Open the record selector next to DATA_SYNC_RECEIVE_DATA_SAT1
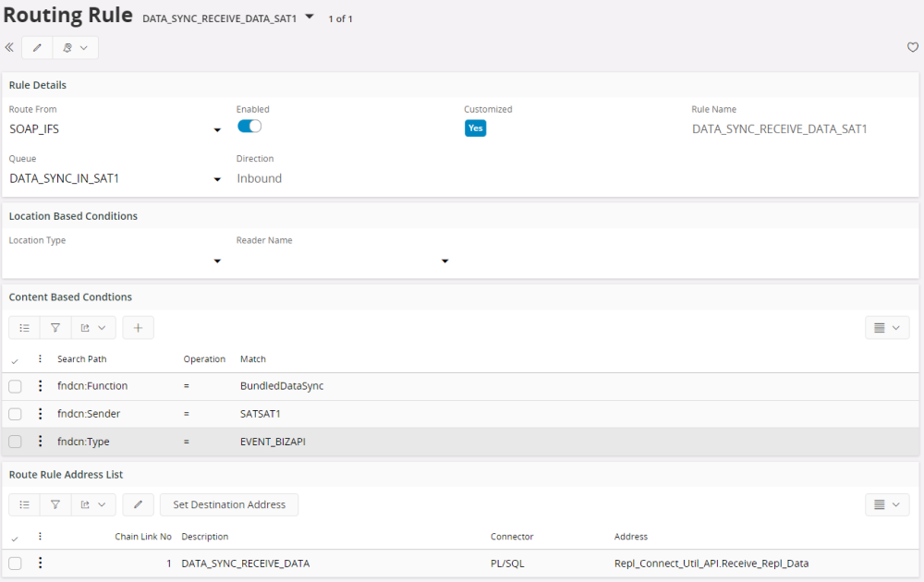924x582 pixels. coord(310,17)
